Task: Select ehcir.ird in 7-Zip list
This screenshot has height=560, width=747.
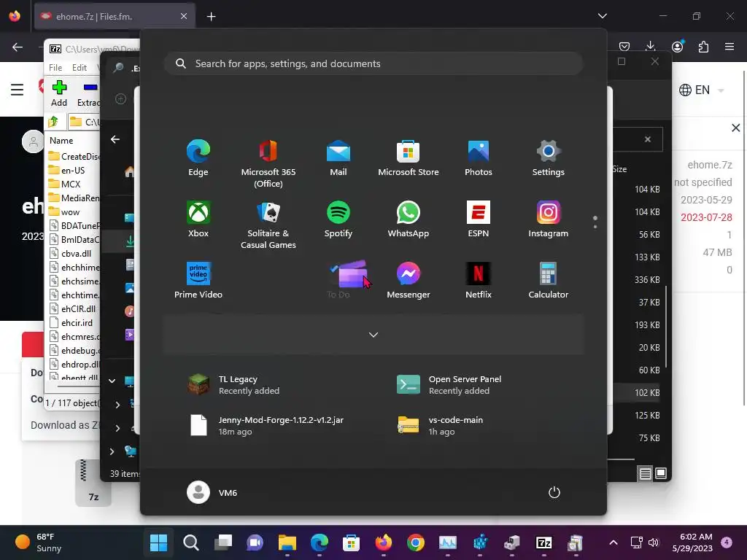Action: pyautogui.click(x=77, y=323)
